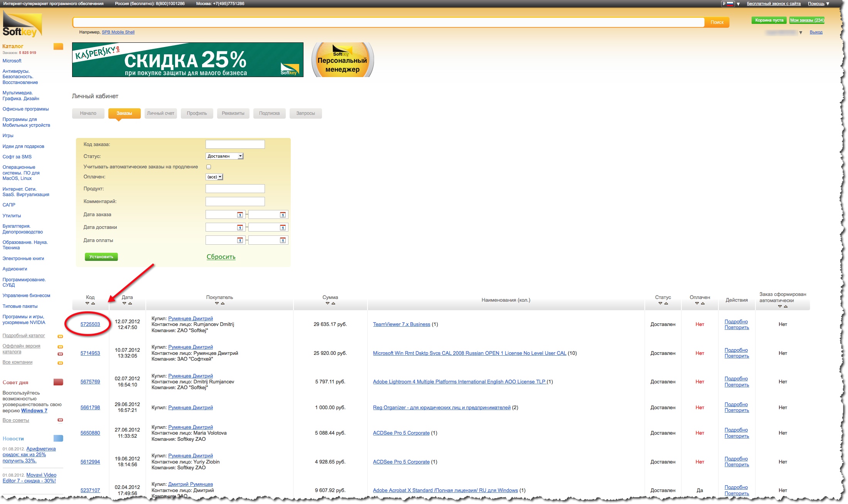Open second calendar picker for Дата оплаты
Image resolution: width=848 pixels, height=504 pixels.
283,240
